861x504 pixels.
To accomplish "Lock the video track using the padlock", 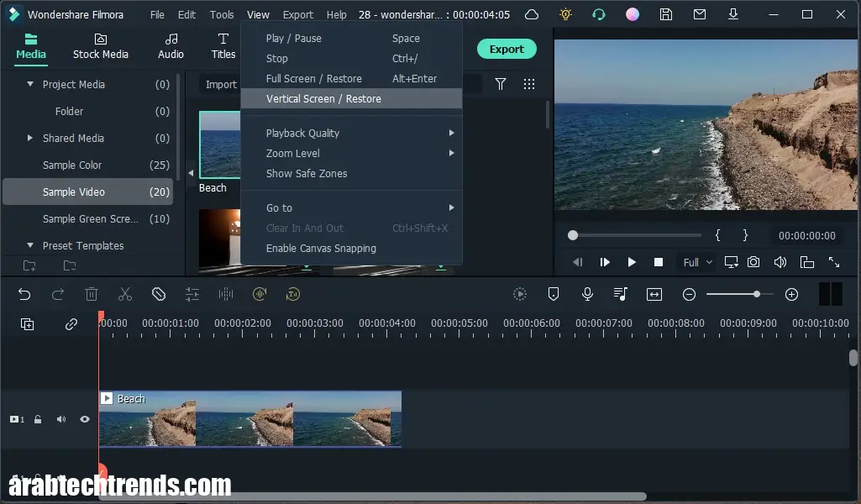I will [38, 418].
